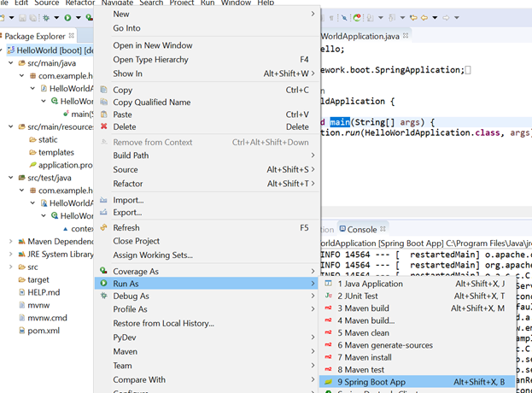Open the Run dropdown arrow
Screen dimensions: 532x393
click(79, 18)
